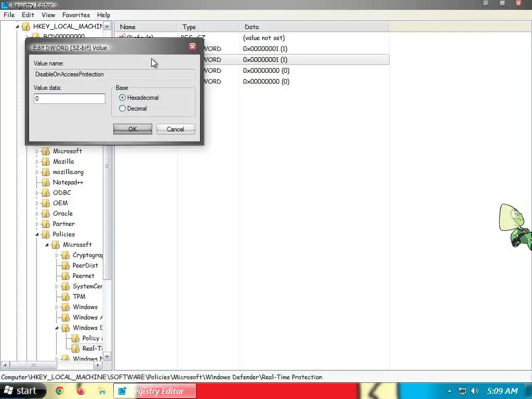Expand the Cryptography key
This screenshot has width=532, height=399.
coord(57,256)
